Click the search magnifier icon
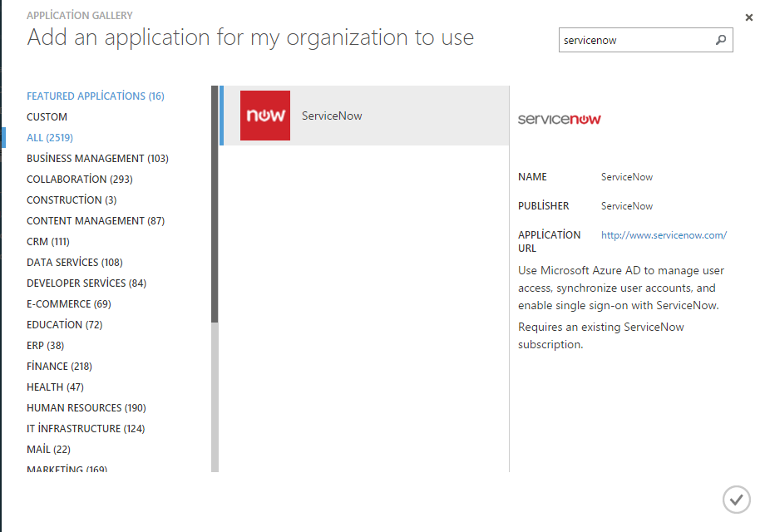 coord(721,40)
